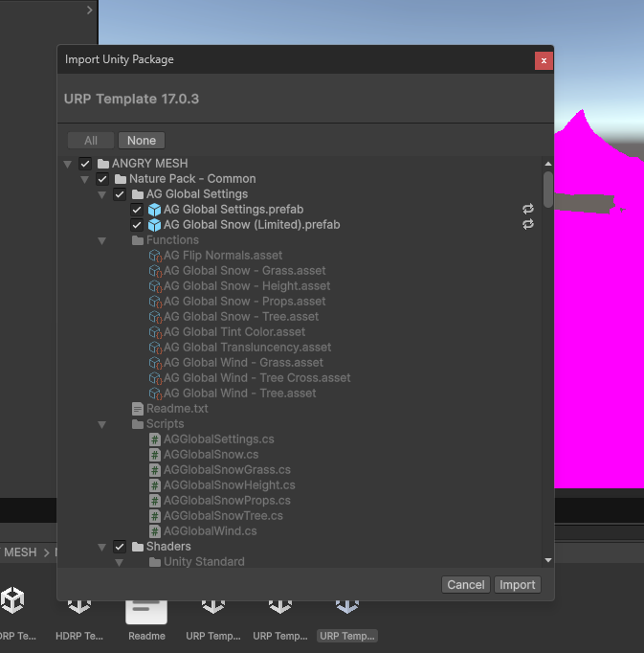Click the AG Global Tint Color.asset icon
The width and height of the screenshot is (644, 653).
(155, 332)
